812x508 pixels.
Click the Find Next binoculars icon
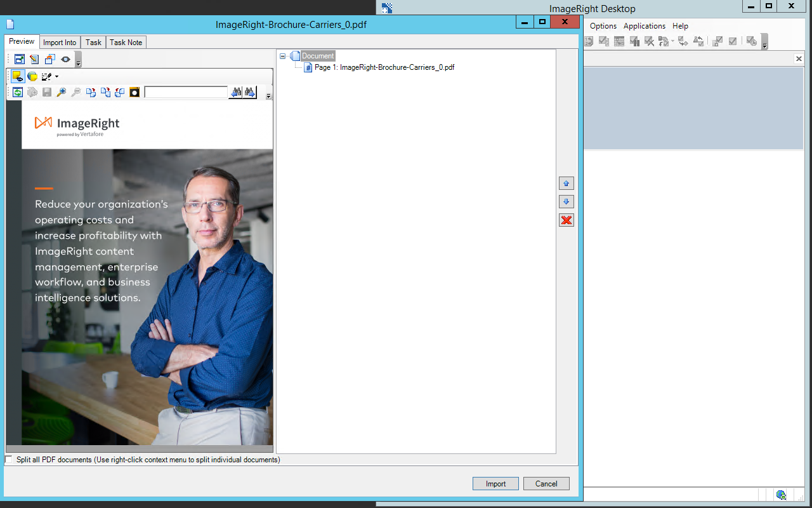click(250, 91)
